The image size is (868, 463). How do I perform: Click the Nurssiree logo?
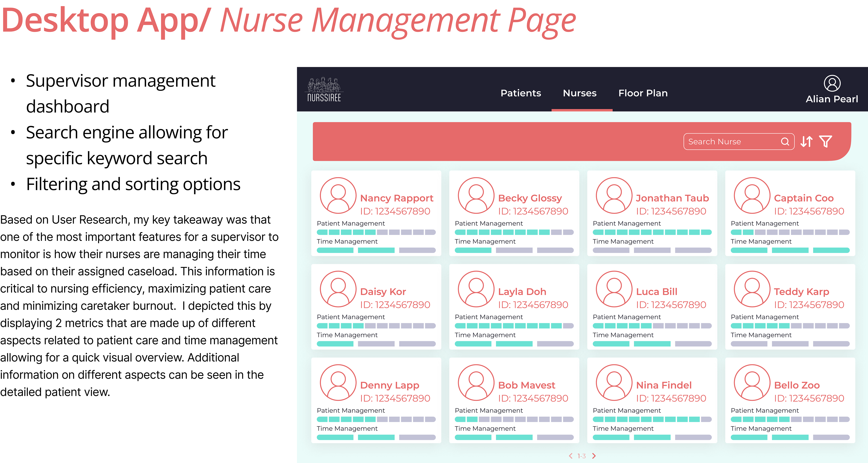(x=324, y=89)
